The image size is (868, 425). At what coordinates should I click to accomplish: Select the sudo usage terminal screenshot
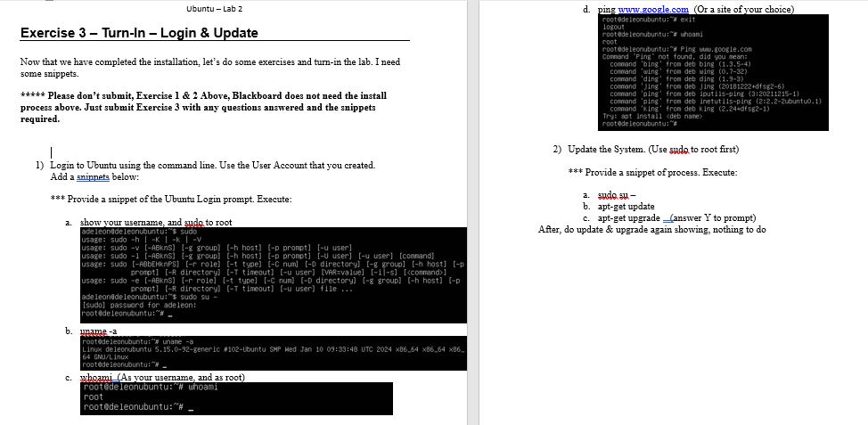click(x=274, y=275)
